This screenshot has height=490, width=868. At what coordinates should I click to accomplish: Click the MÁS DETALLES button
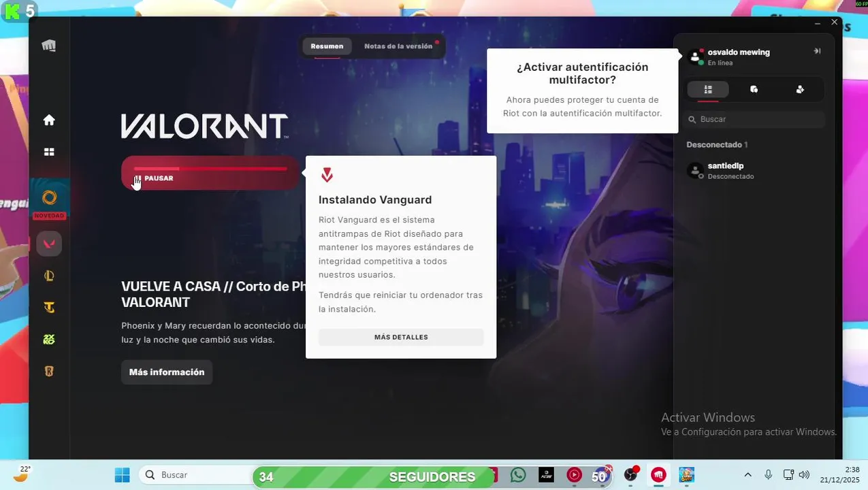click(x=401, y=337)
